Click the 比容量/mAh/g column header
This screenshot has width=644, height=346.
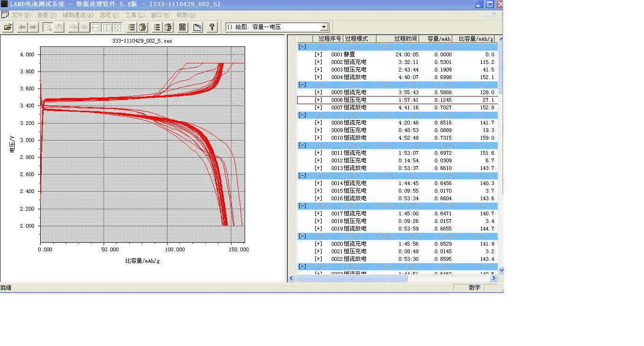pos(476,39)
